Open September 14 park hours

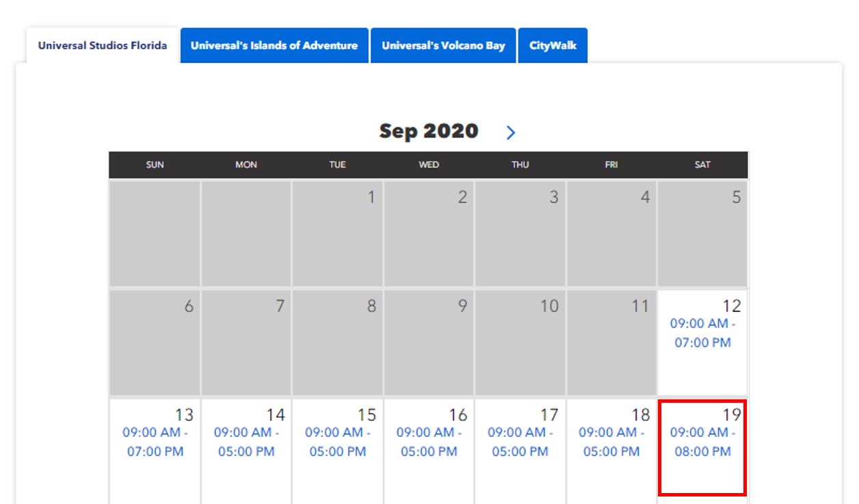(x=246, y=442)
